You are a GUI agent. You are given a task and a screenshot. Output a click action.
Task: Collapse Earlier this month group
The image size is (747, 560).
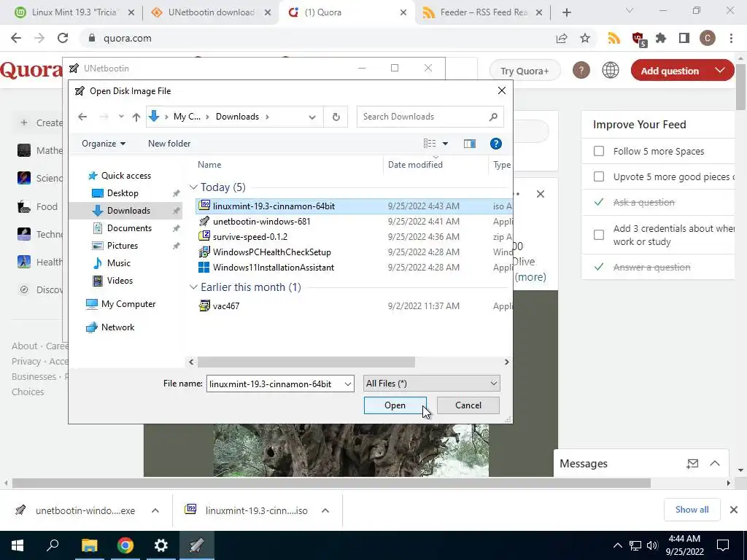pyautogui.click(x=193, y=287)
